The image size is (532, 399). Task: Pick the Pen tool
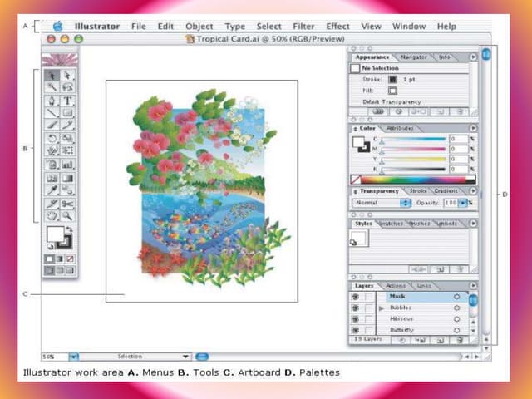coord(52,101)
